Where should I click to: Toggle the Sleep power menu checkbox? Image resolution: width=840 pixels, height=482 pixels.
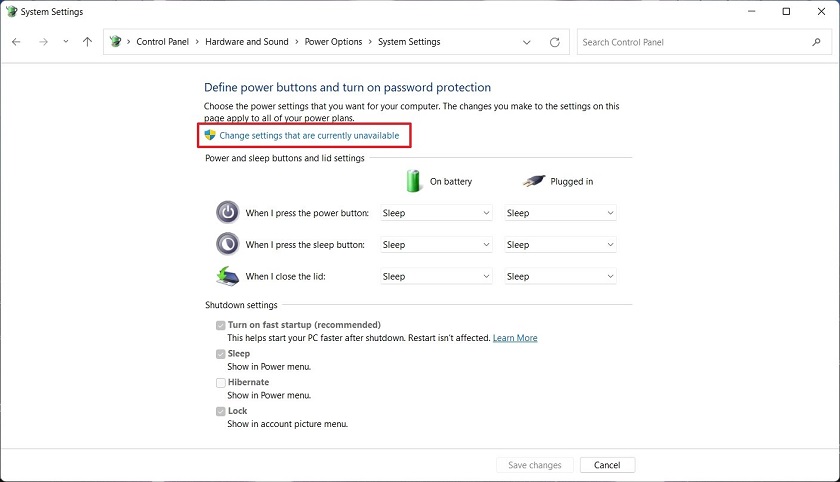221,354
